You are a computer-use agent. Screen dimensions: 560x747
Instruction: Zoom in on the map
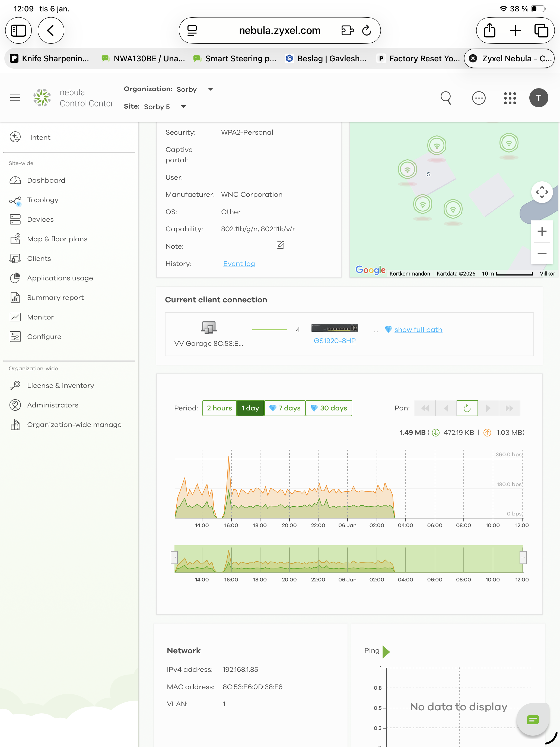(542, 231)
